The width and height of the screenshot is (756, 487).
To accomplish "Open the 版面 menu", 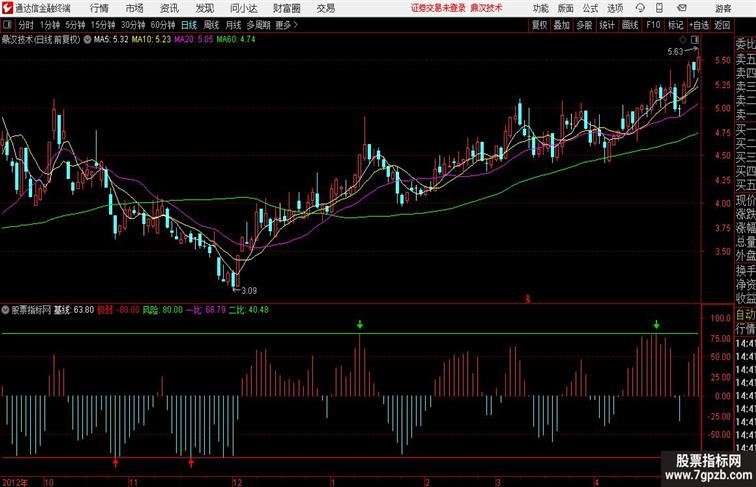I will tap(565, 8).
